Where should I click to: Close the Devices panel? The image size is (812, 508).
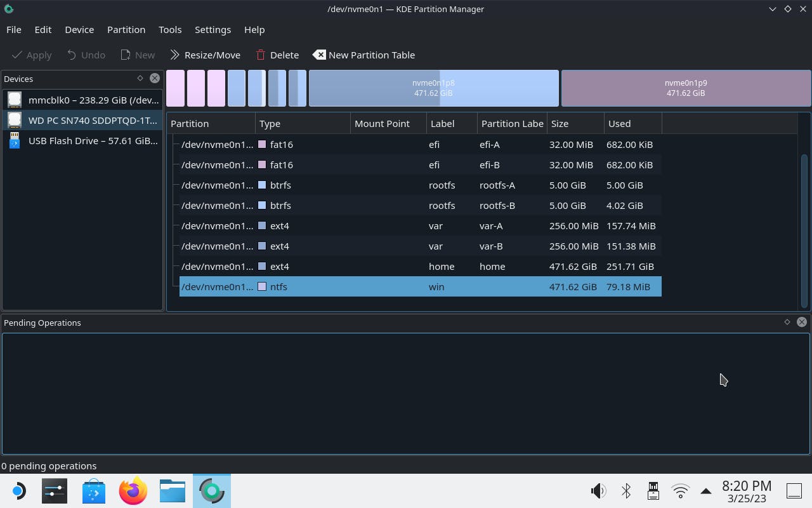[155, 78]
